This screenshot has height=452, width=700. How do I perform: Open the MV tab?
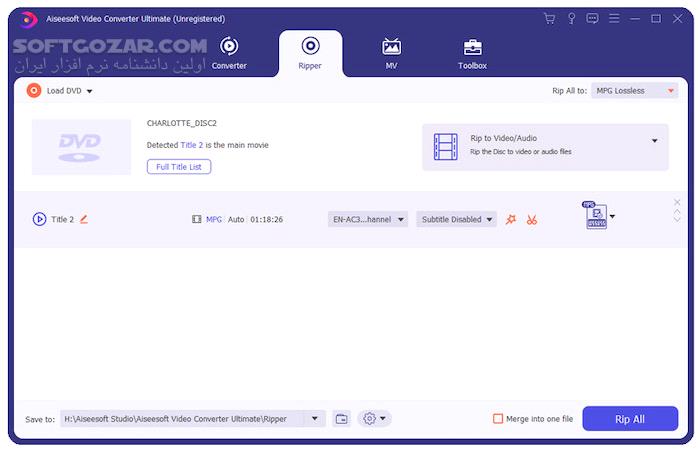392,53
